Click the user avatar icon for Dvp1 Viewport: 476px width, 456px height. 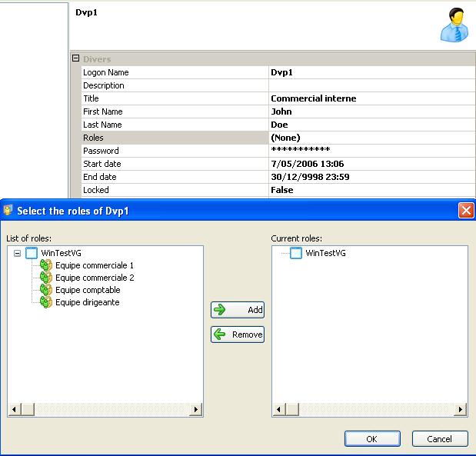click(454, 25)
